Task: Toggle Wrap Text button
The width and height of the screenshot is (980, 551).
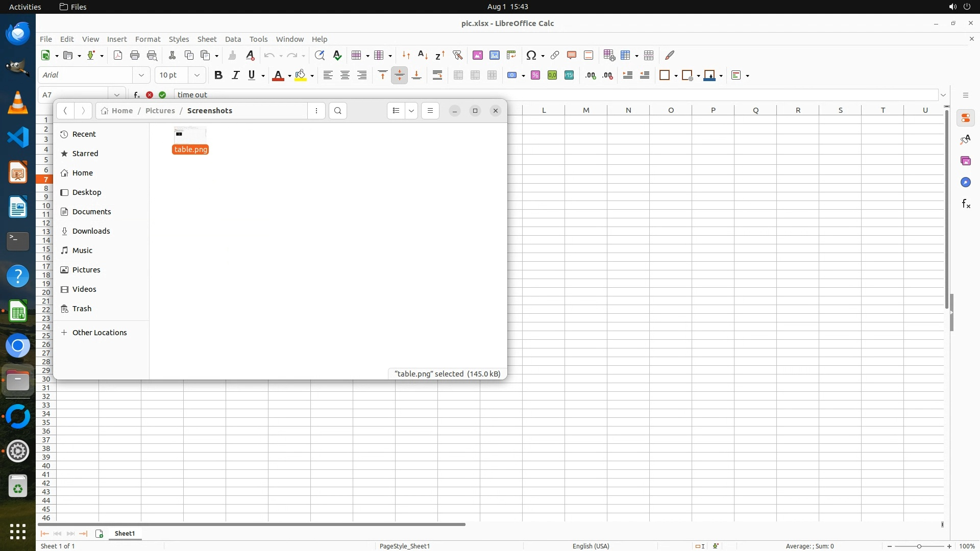Action: pos(437,76)
